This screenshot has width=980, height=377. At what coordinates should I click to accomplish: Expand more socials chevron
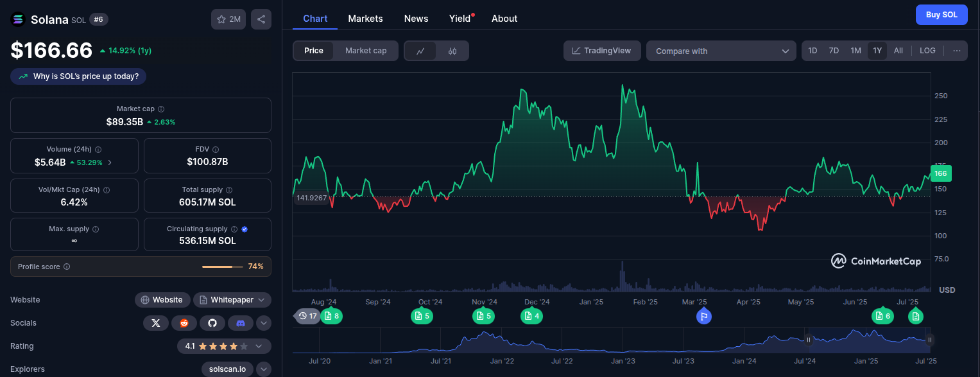click(264, 323)
